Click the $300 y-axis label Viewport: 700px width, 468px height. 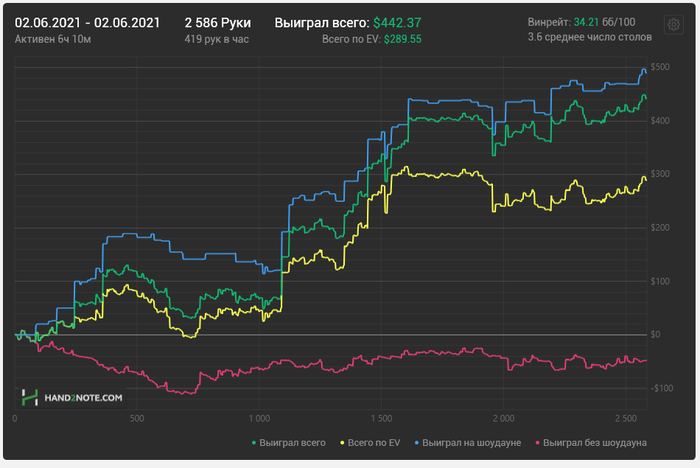(660, 174)
